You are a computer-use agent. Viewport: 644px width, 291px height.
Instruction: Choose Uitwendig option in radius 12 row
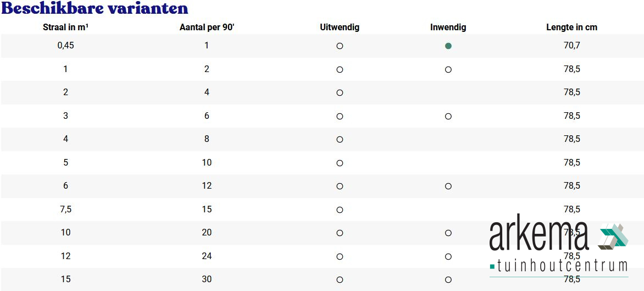click(x=340, y=257)
